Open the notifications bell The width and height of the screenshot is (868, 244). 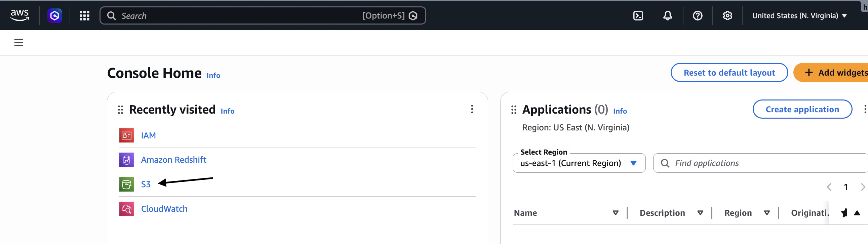pos(668,15)
